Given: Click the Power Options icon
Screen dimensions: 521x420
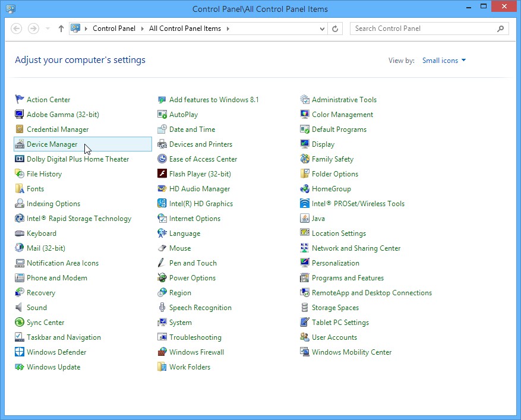Looking at the screenshot, I should (x=162, y=278).
